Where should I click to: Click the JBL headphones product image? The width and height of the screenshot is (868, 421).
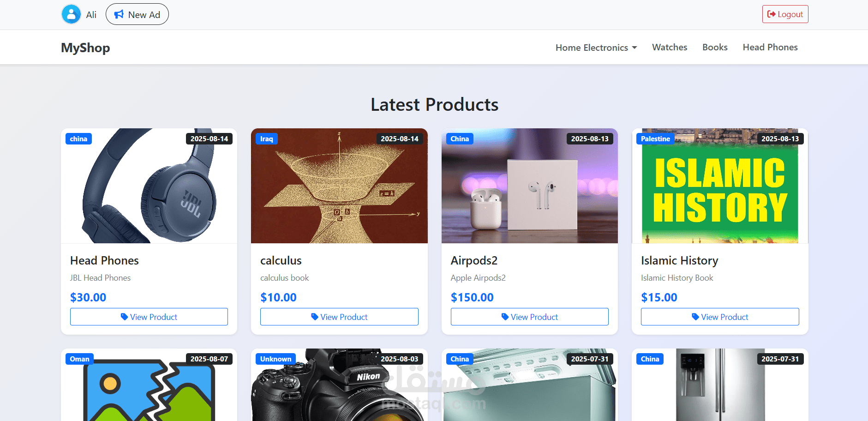coord(149,186)
